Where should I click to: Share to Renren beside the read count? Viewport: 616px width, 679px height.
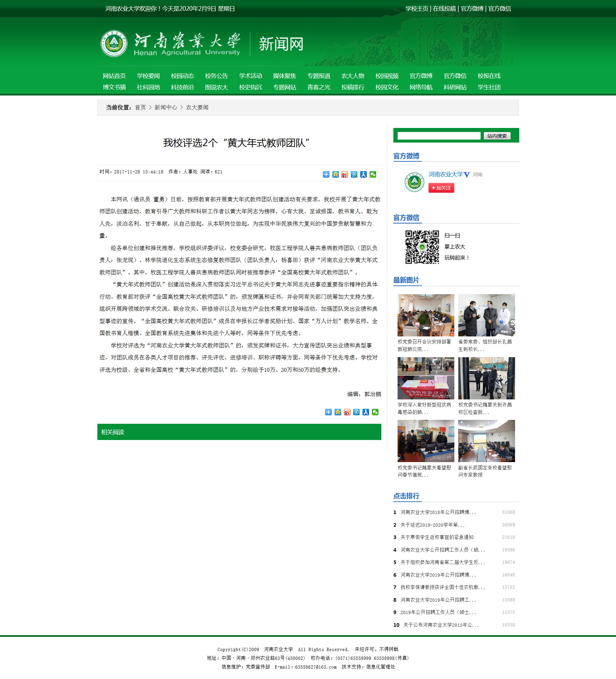point(363,174)
